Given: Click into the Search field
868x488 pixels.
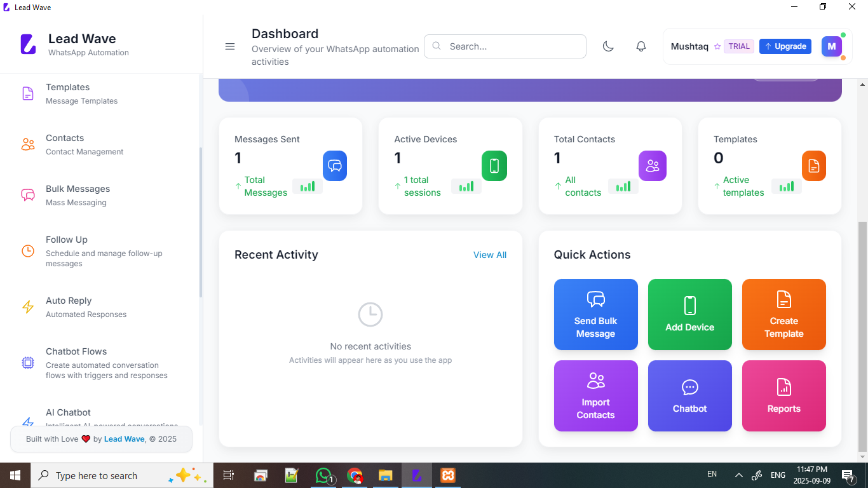Looking at the screenshot, I should pos(505,46).
